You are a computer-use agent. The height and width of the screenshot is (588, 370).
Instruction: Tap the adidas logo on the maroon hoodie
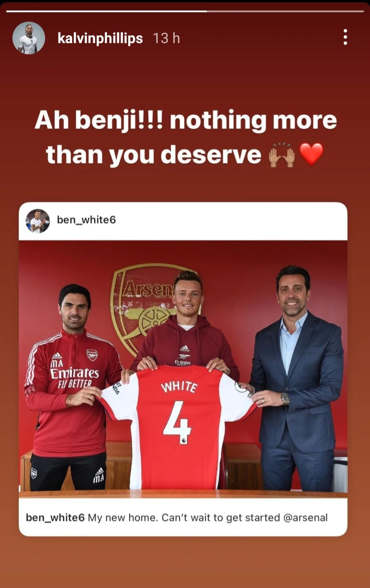[x=184, y=348]
